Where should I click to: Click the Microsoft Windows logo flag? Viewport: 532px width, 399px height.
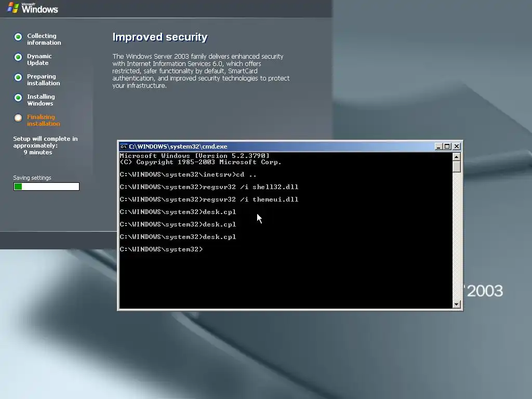(13, 7)
